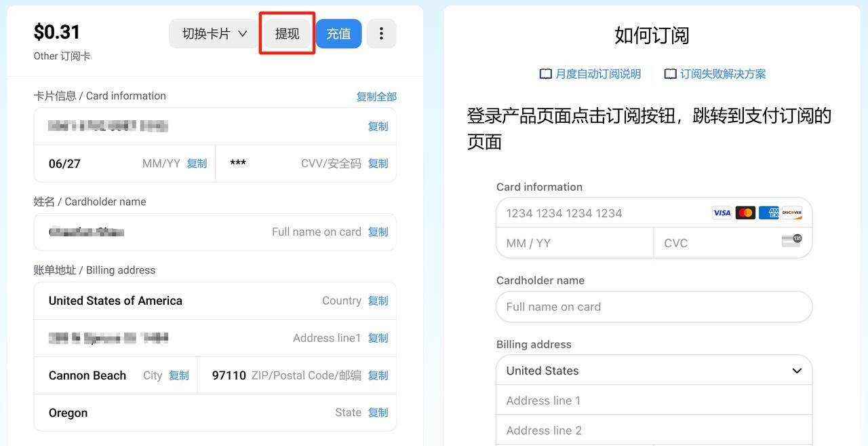This screenshot has width=868, height=446.
Task: Click the $0.31 balance amount
Action: click(57, 32)
